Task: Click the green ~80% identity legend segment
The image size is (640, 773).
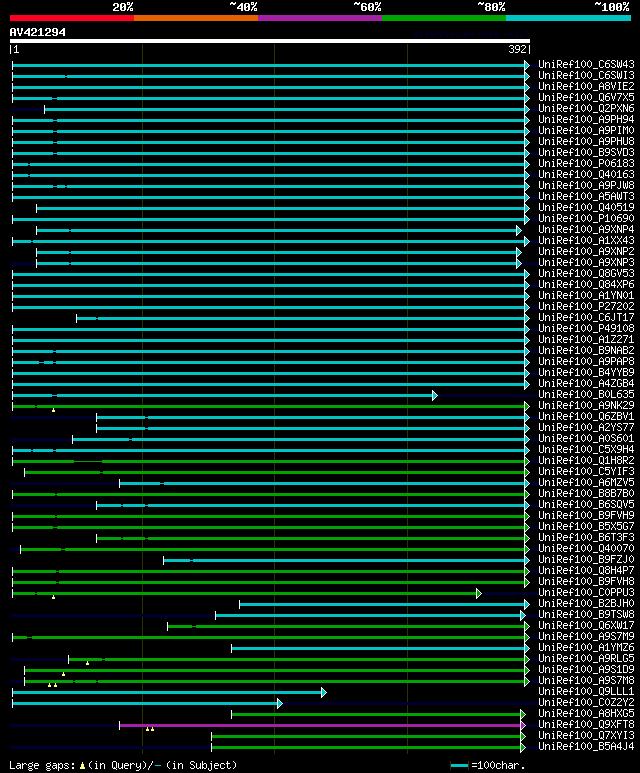Action: pyautogui.click(x=444, y=18)
